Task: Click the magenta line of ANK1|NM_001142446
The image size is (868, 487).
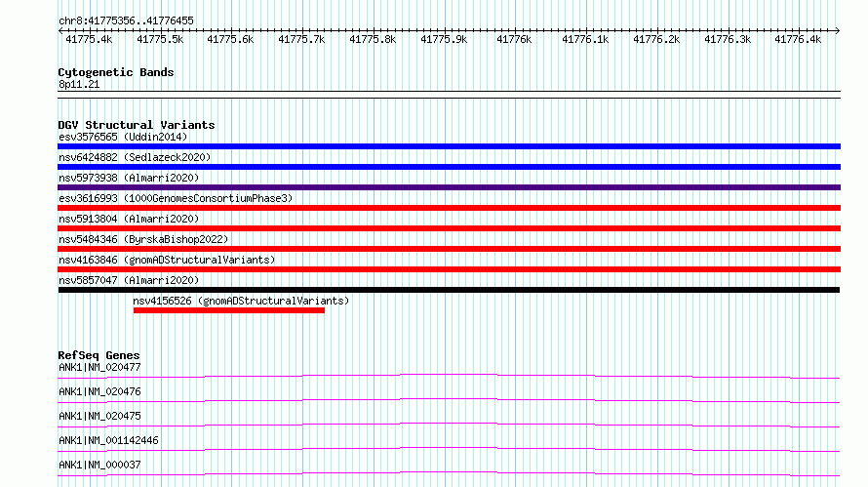Action: point(449,449)
